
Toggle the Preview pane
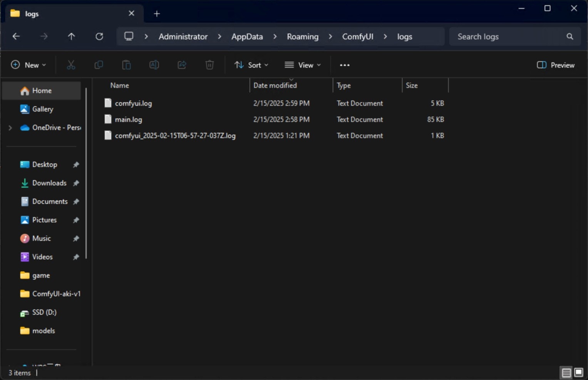tap(555, 65)
